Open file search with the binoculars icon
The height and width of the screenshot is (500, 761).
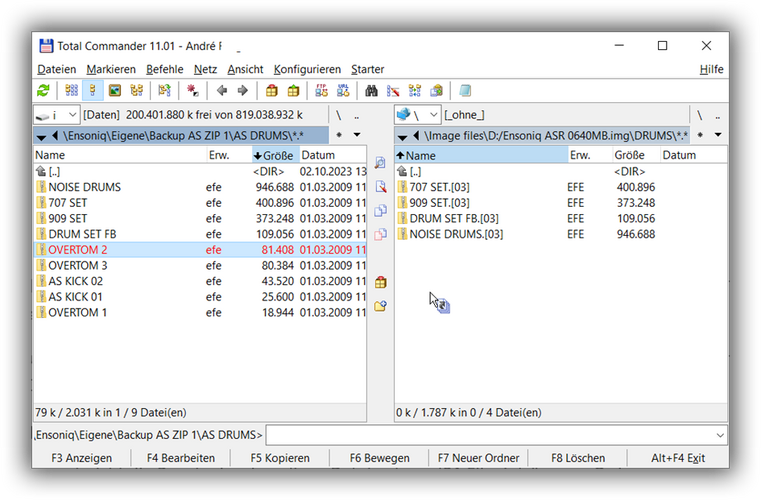(x=371, y=91)
